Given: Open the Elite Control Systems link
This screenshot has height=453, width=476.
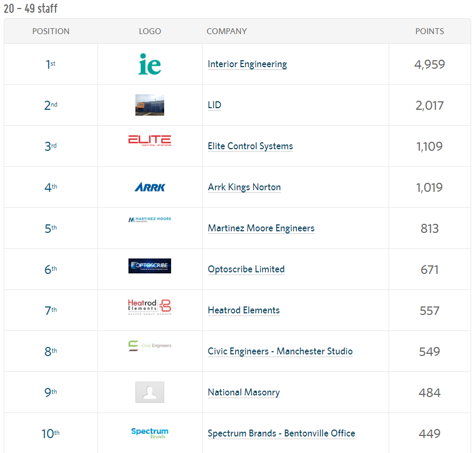Looking at the screenshot, I should coord(251,146).
